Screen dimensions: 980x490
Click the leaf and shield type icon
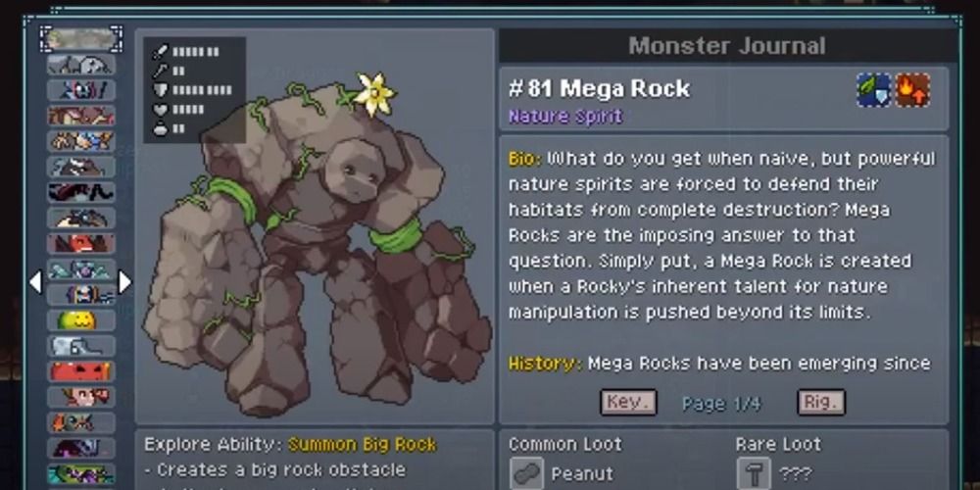(874, 90)
